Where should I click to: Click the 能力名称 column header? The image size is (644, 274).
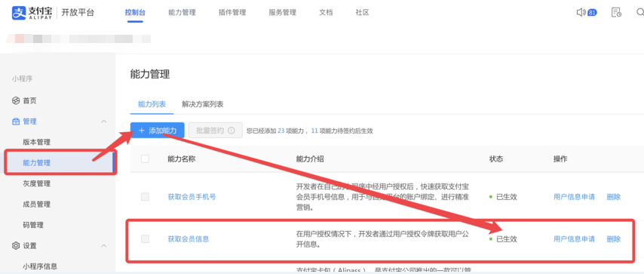(182, 159)
